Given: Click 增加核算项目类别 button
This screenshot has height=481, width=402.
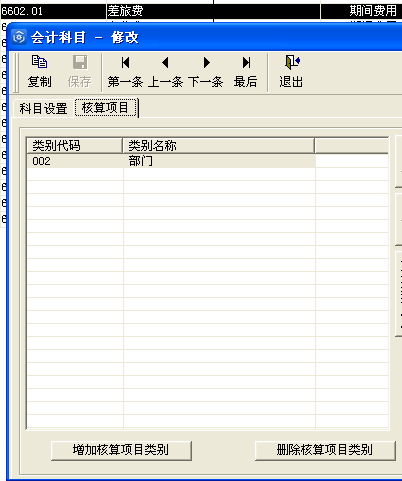Looking at the screenshot, I should coord(121,450).
